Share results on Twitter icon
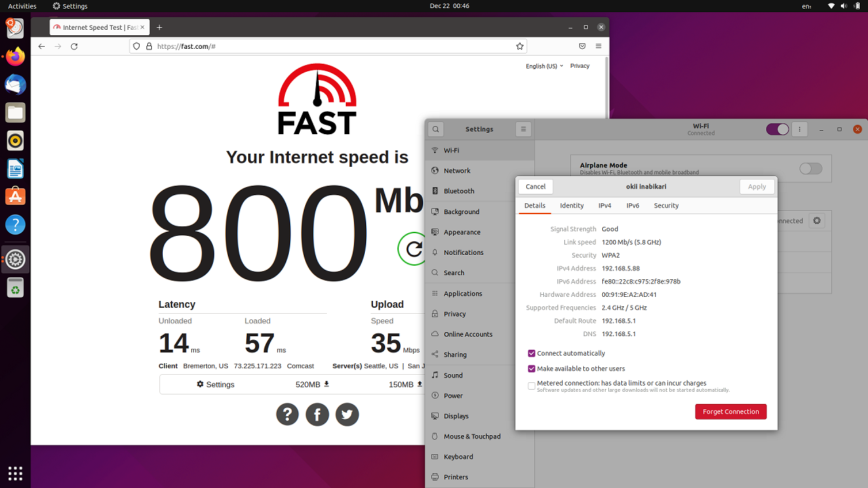 point(347,414)
